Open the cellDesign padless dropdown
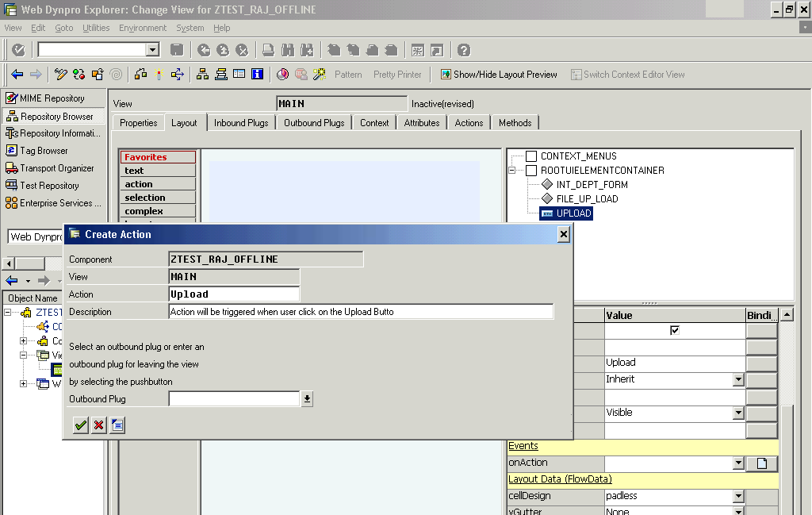 click(x=738, y=497)
